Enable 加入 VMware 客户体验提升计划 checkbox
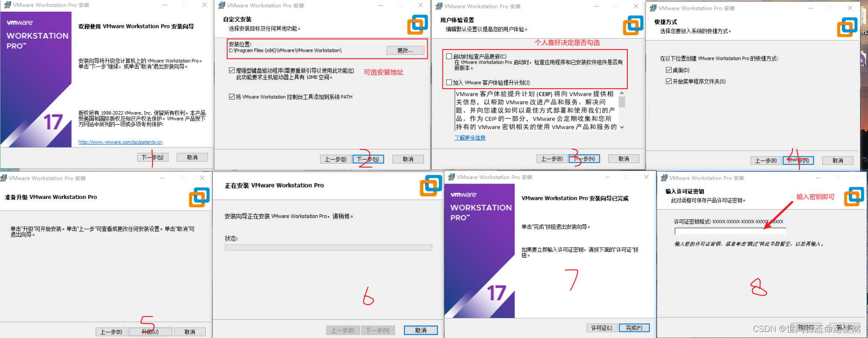 (x=449, y=82)
